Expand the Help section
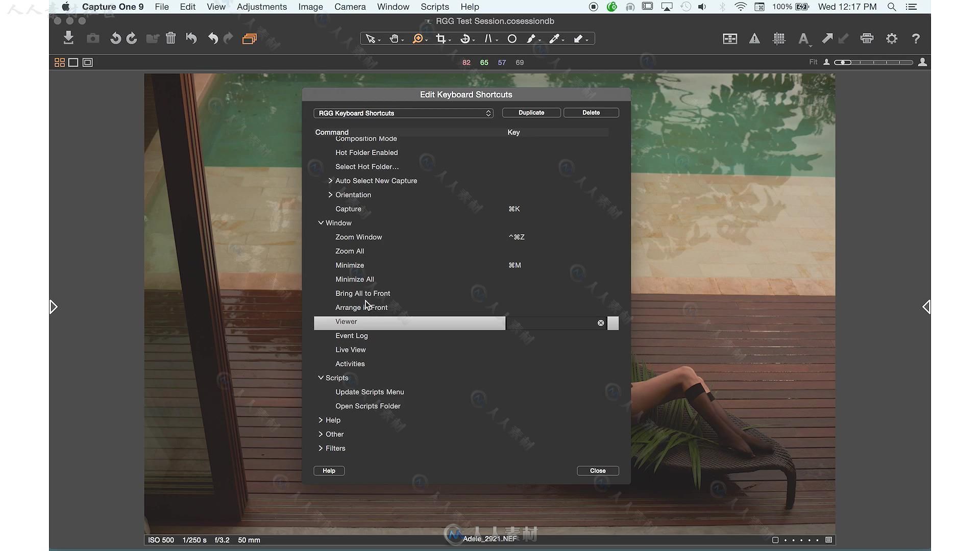Image resolution: width=980 pixels, height=551 pixels. [321, 419]
